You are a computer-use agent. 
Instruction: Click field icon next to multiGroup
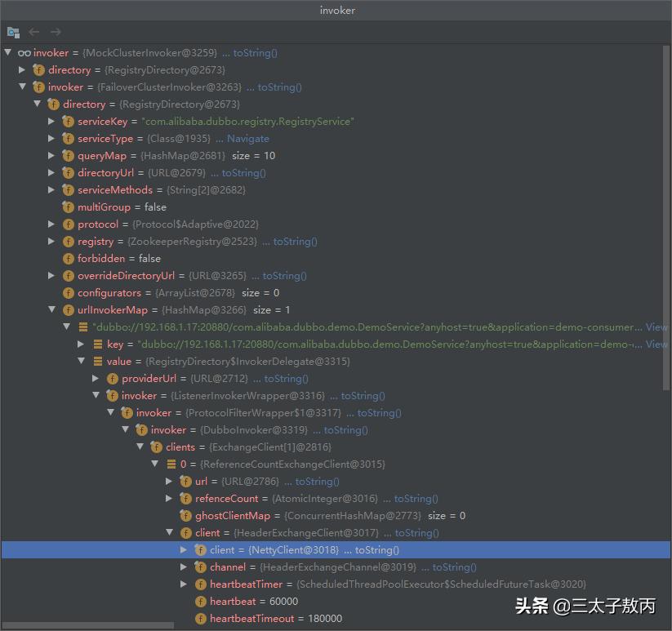(x=68, y=207)
